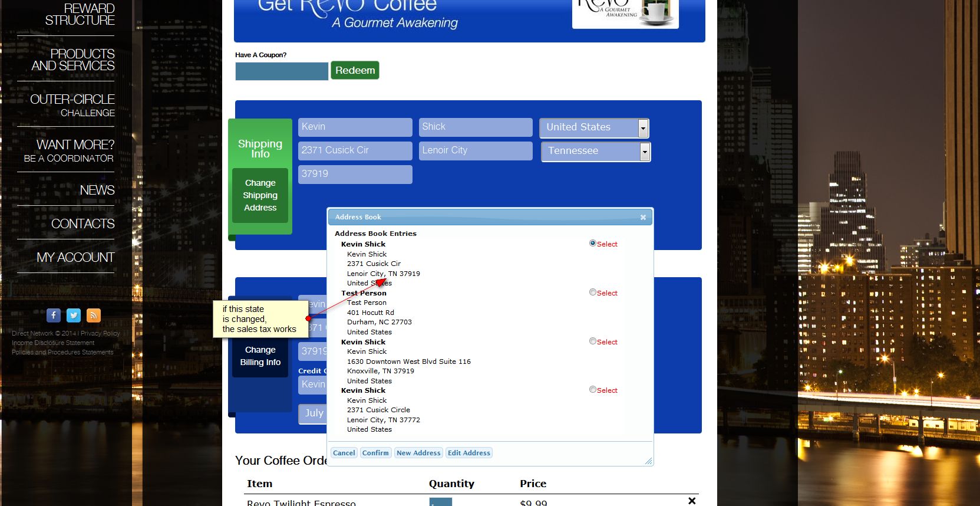980x506 pixels.
Task: Open the RSS feed icon
Action: point(94,316)
